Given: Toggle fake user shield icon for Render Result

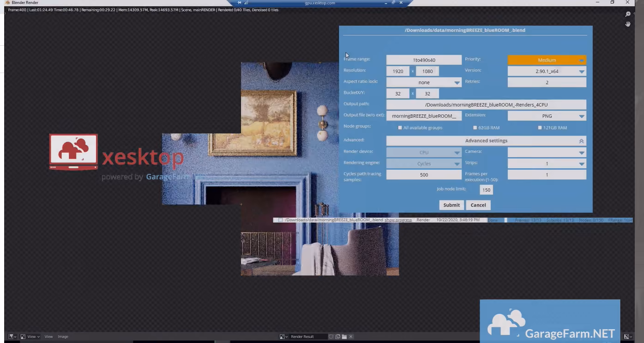Looking at the screenshot, I should click(x=331, y=337).
